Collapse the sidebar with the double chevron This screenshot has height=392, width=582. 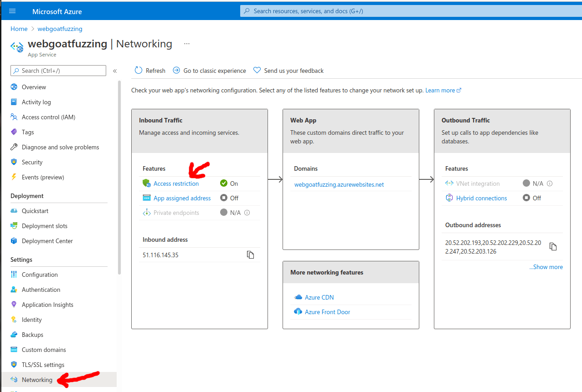[x=115, y=71]
